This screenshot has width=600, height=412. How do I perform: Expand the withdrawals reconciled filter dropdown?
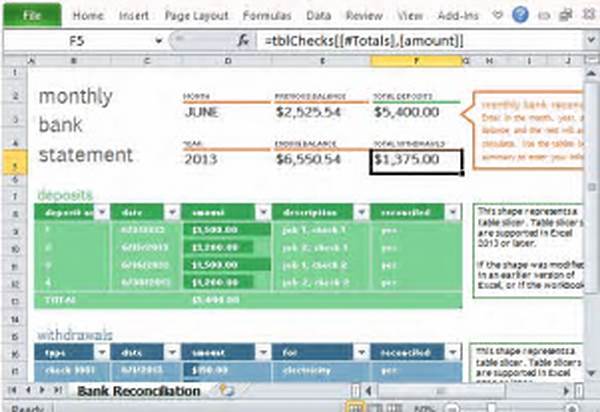coord(453,354)
